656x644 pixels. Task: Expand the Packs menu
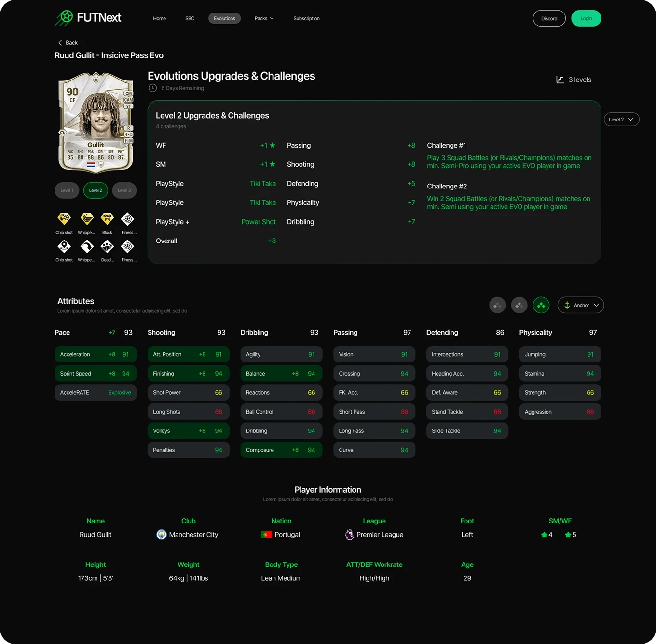click(x=264, y=18)
